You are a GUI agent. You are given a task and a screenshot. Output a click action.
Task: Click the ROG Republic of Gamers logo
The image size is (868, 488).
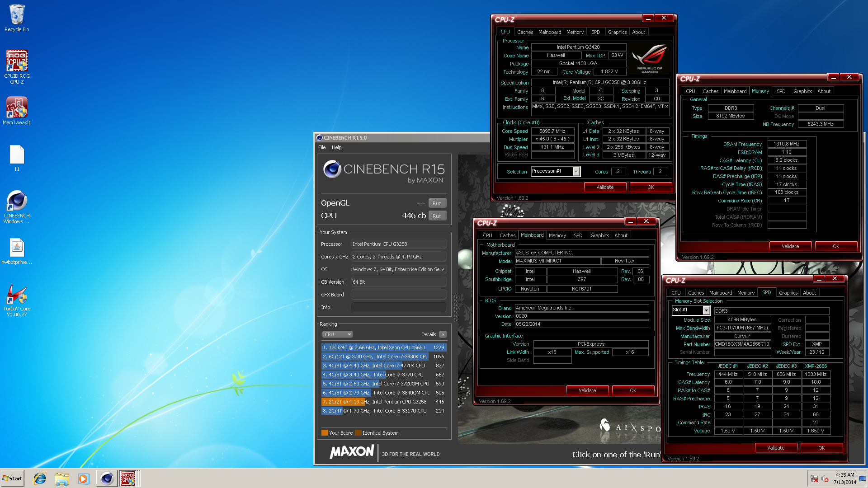tap(650, 59)
